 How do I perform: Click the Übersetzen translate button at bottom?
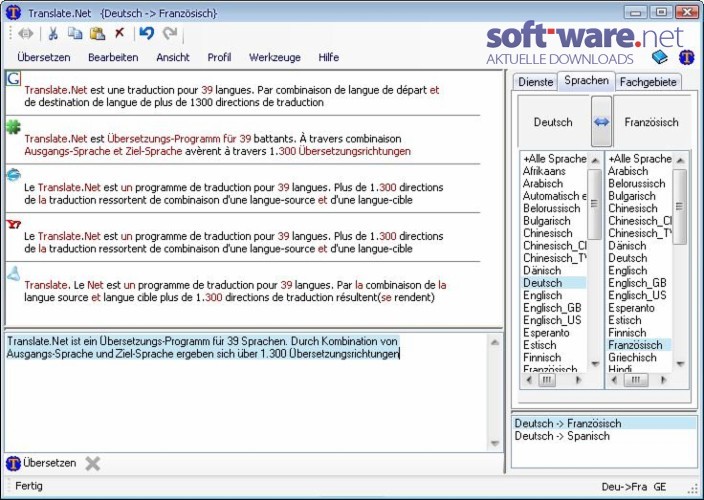[x=42, y=463]
